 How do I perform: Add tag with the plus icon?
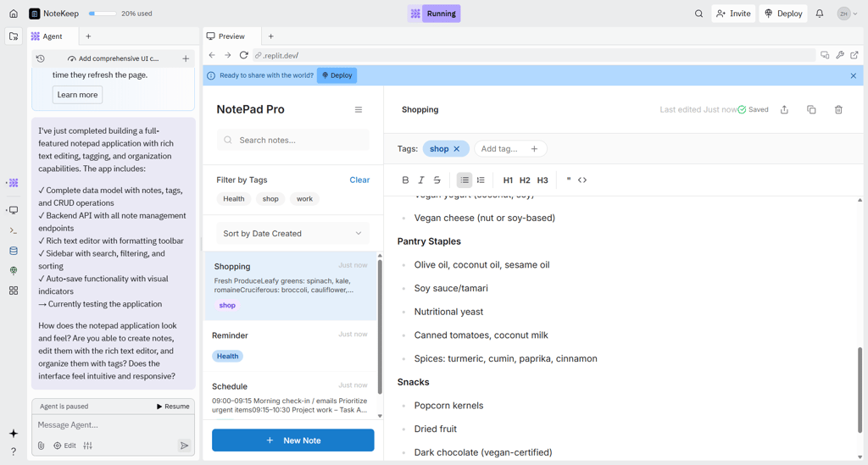click(x=534, y=149)
